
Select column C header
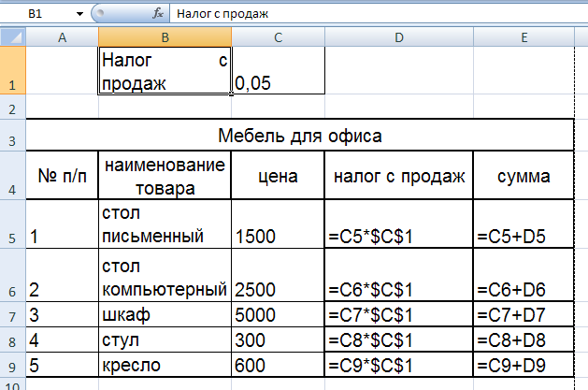278,37
